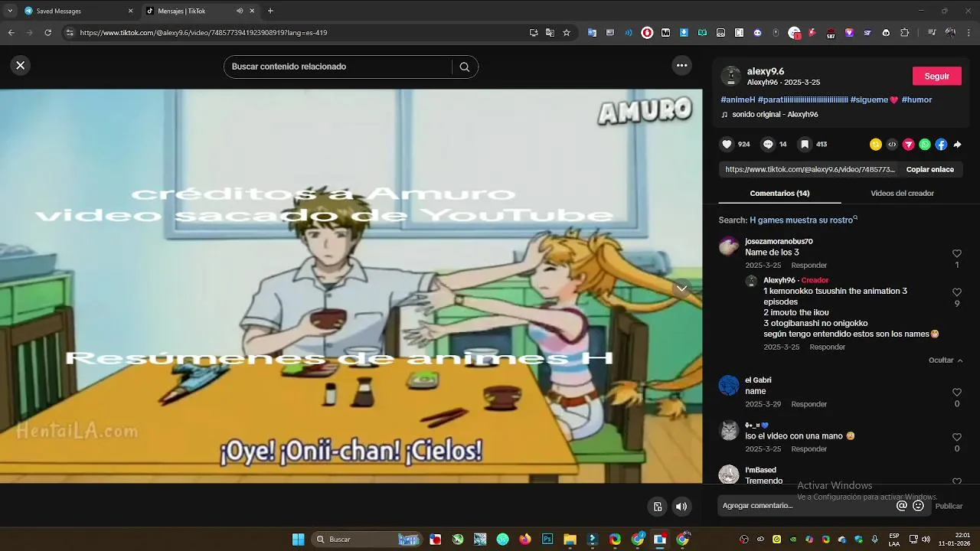980x551 pixels.
Task: Like the 'iso el video con una mano' comment
Action: tap(957, 437)
